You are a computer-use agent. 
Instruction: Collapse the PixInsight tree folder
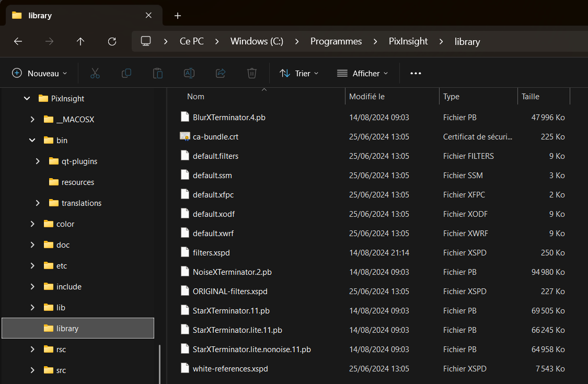pos(27,99)
